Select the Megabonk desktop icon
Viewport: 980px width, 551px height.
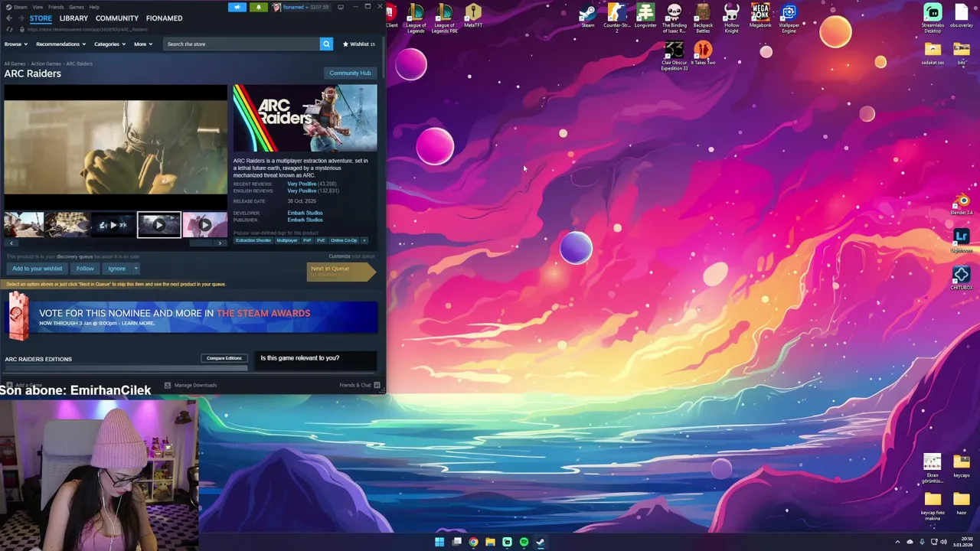[760, 16]
